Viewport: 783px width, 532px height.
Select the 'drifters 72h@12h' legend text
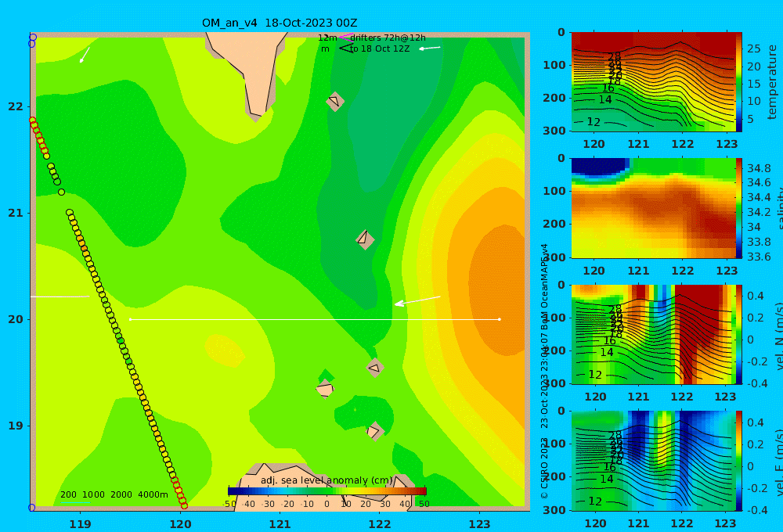pos(388,38)
